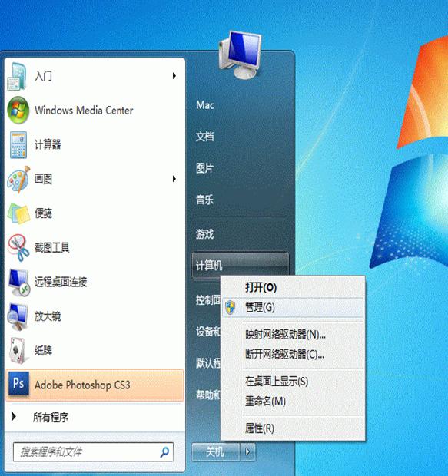The height and width of the screenshot is (476, 448).
Task: Click the computer picture atop Start menu
Action: 240,55
